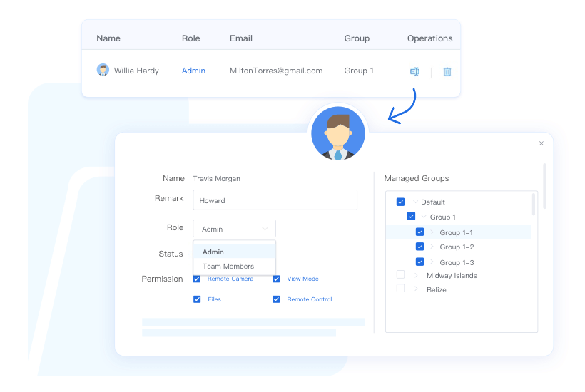
Task: Click the large profile avatar on the dialog
Action: coord(338,133)
